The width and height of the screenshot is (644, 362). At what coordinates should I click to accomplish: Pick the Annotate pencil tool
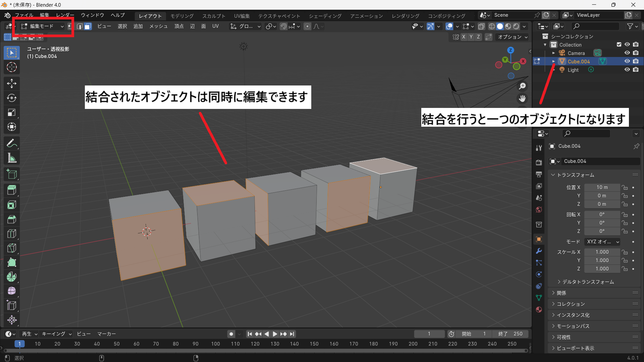click(12, 143)
